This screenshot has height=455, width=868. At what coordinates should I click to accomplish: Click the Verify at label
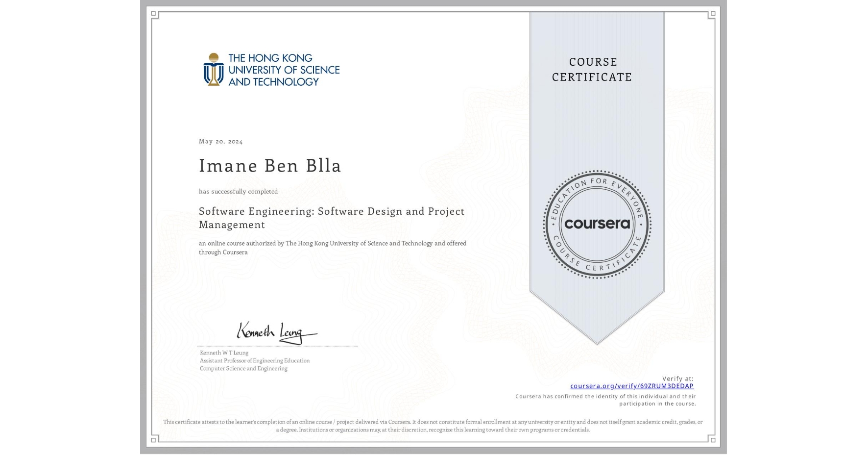[678, 378]
